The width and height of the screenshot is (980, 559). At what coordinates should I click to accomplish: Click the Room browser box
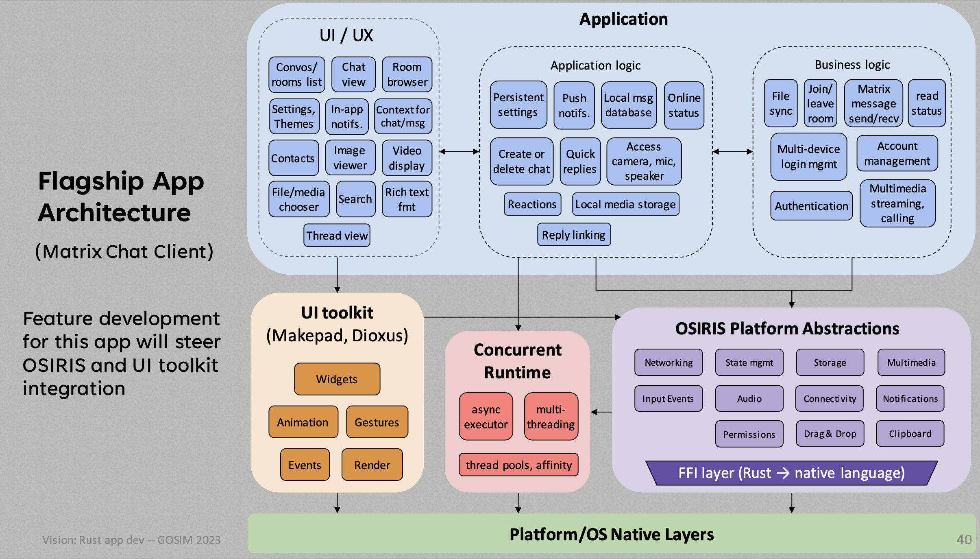407,74
